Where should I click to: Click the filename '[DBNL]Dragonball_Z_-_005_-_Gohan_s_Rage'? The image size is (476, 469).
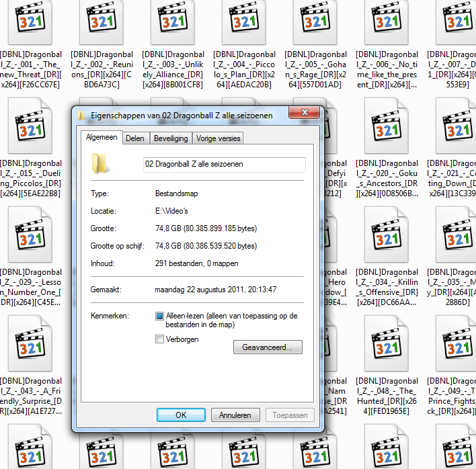[315, 69]
